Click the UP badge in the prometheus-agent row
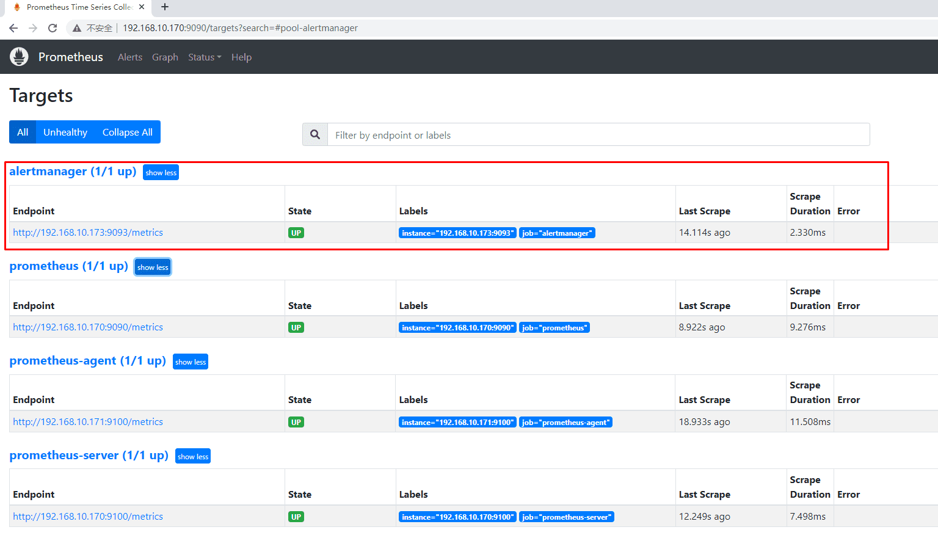 click(x=296, y=422)
